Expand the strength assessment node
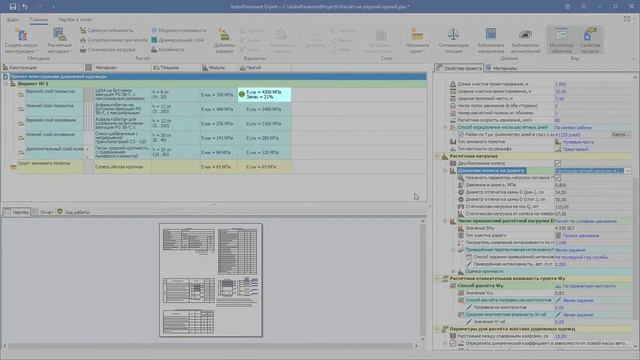Screen dimensions: 640x360 point(453,271)
